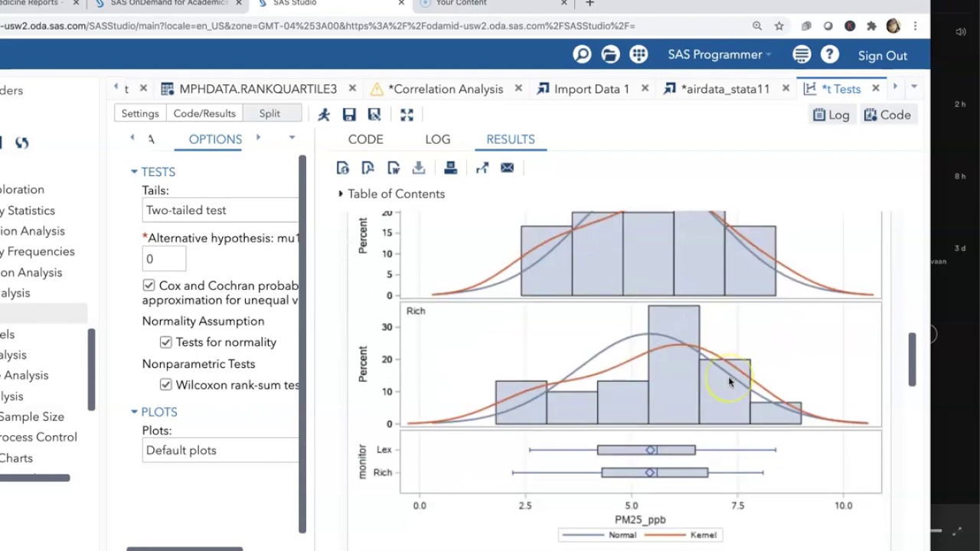The height and width of the screenshot is (551, 980).
Task: Click the Alternative hypothesis value field
Action: pyautogui.click(x=164, y=259)
